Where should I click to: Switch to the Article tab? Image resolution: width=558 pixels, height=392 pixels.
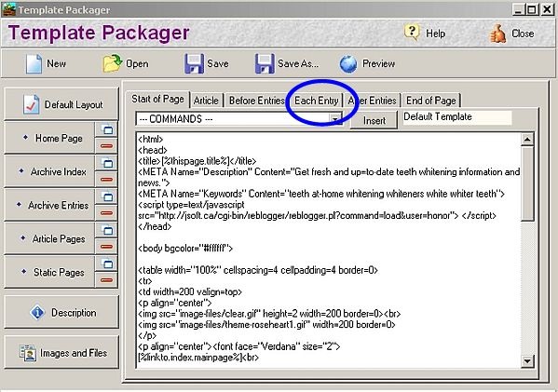point(206,101)
